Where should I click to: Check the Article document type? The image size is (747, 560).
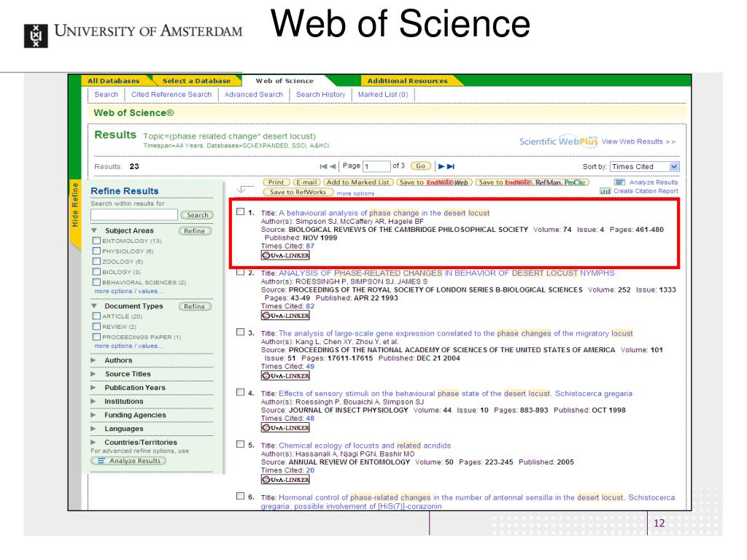96,316
